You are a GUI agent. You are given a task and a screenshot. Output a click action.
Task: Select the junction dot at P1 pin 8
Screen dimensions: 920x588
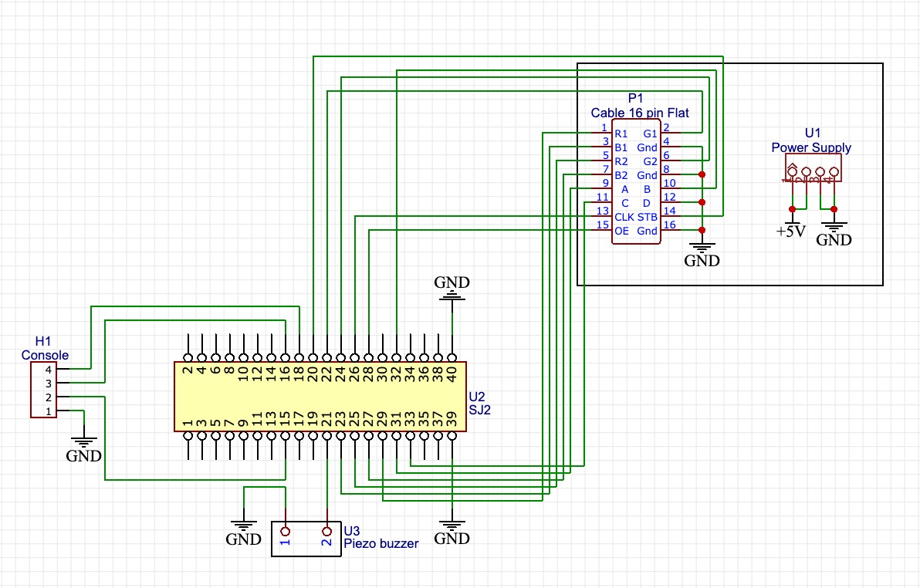pos(702,175)
